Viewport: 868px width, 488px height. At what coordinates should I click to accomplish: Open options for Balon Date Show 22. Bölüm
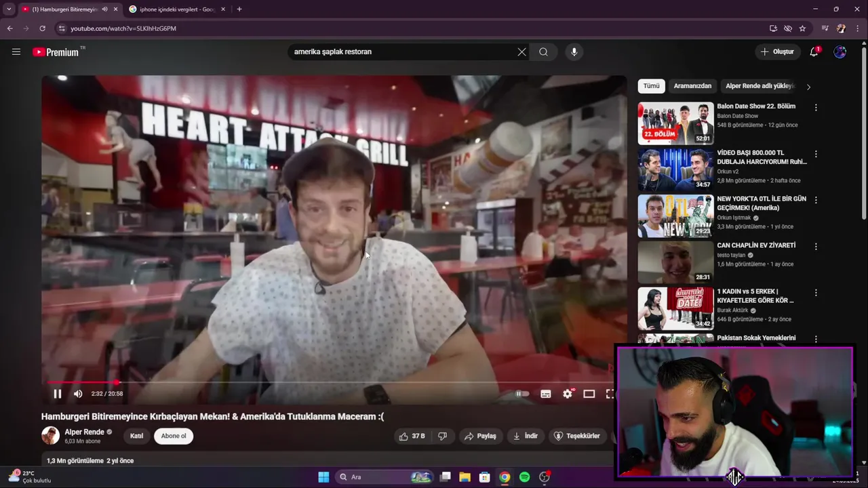816,108
